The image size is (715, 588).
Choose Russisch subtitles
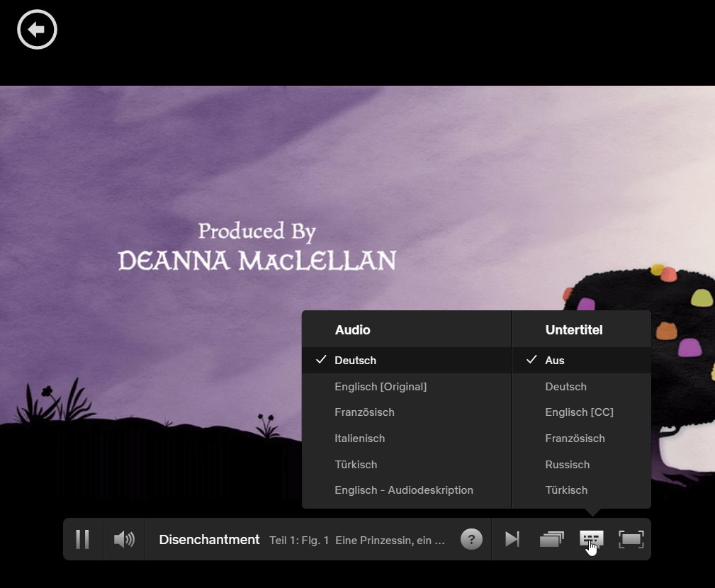[581, 465]
